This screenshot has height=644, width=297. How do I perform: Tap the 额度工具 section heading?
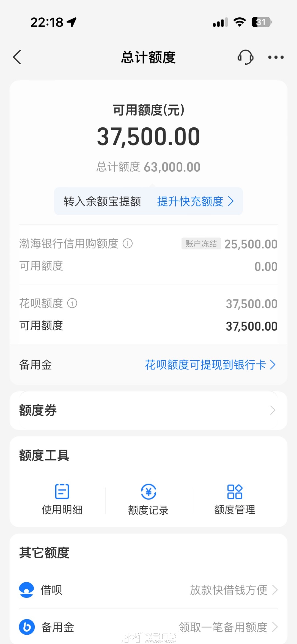(x=44, y=455)
